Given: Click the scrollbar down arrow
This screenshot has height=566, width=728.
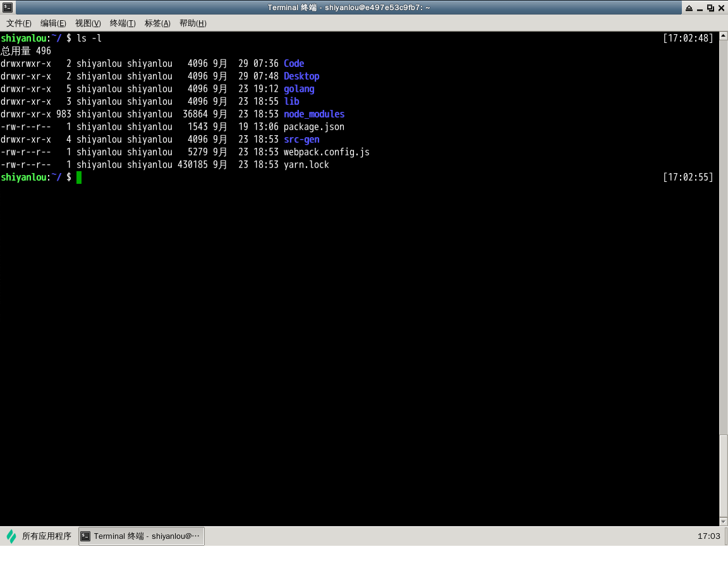Looking at the screenshot, I should [724, 522].
